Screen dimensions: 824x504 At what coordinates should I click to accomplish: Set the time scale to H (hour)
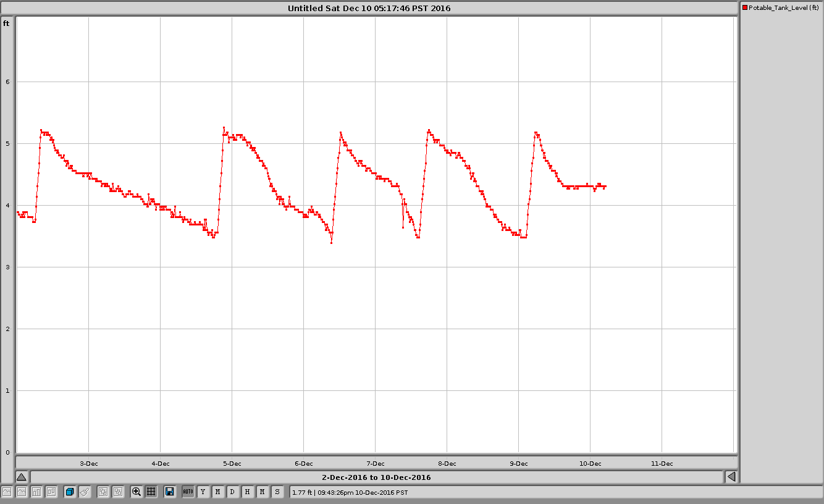[x=247, y=492]
